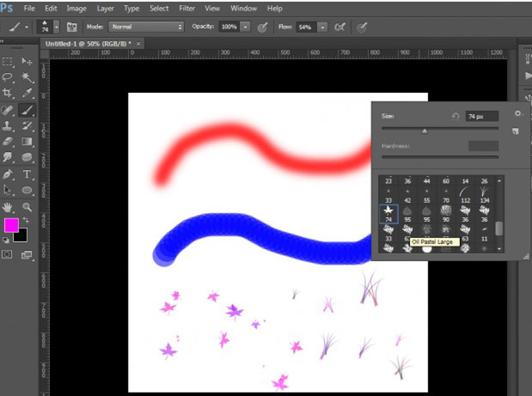532x396 pixels.
Task: Expand the Opacity 100% dropdown arrow
Action: 244,27
